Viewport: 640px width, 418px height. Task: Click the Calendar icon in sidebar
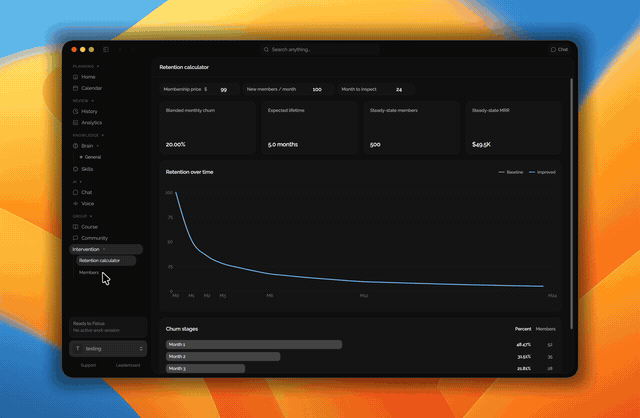point(76,88)
